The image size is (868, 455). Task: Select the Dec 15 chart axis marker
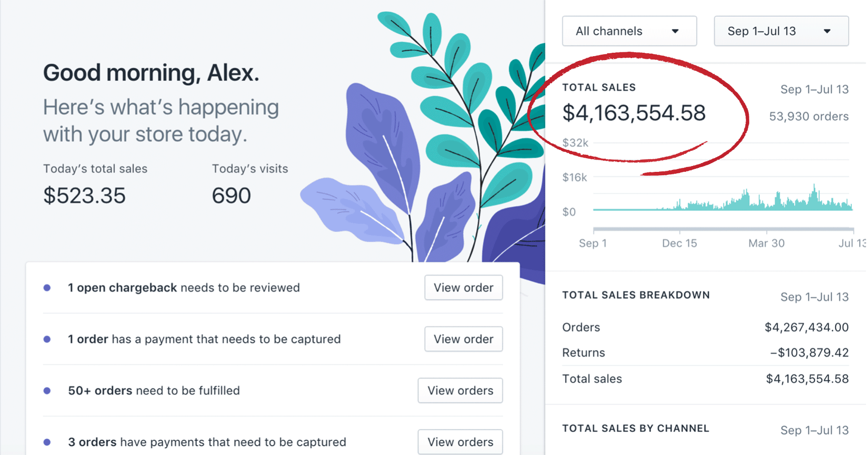[x=679, y=243]
